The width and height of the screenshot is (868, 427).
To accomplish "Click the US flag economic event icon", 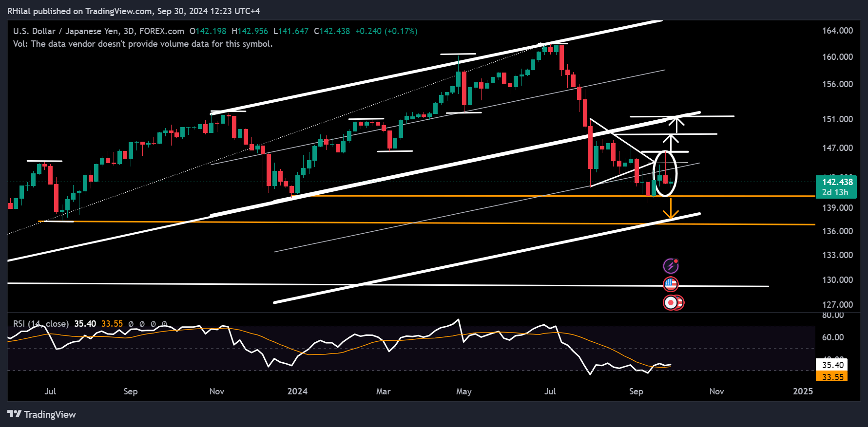I will tap(671, 284).
